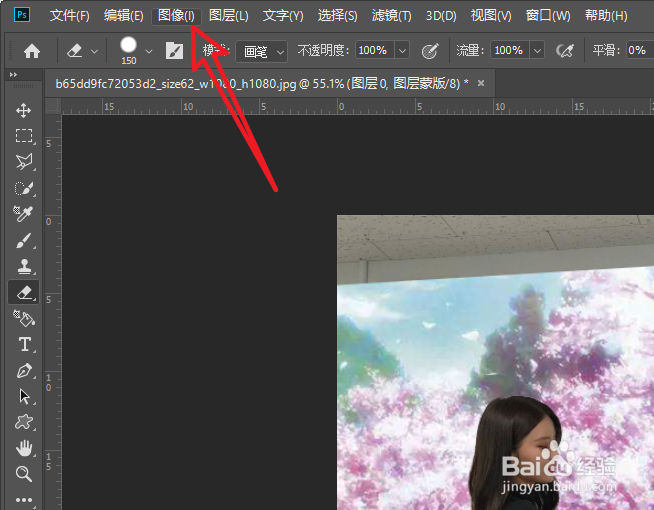Screen dimensions: 654x510
Task: Select the Brush tool
Action: pyautogui.click(x=23, y=241)
